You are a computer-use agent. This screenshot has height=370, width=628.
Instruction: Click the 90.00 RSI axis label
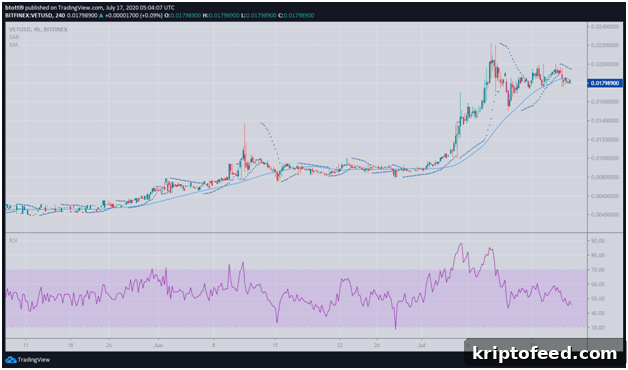(599, 241)
